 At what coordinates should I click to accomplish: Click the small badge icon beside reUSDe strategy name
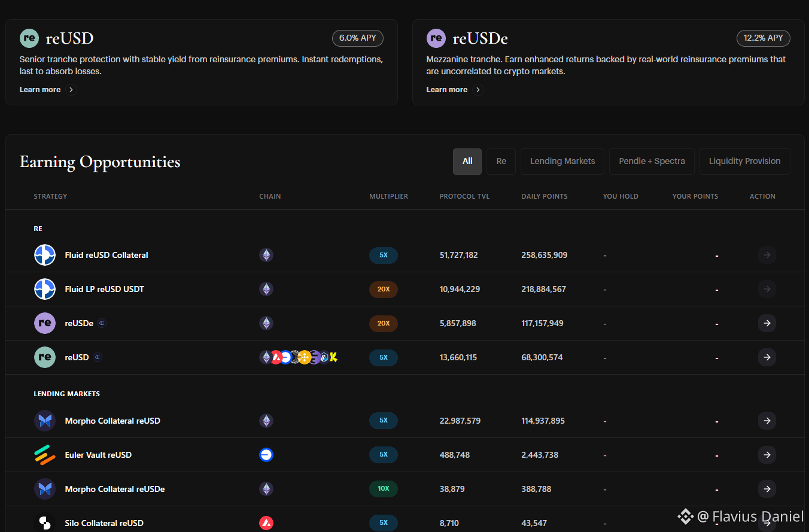click(x=102, y=323)
